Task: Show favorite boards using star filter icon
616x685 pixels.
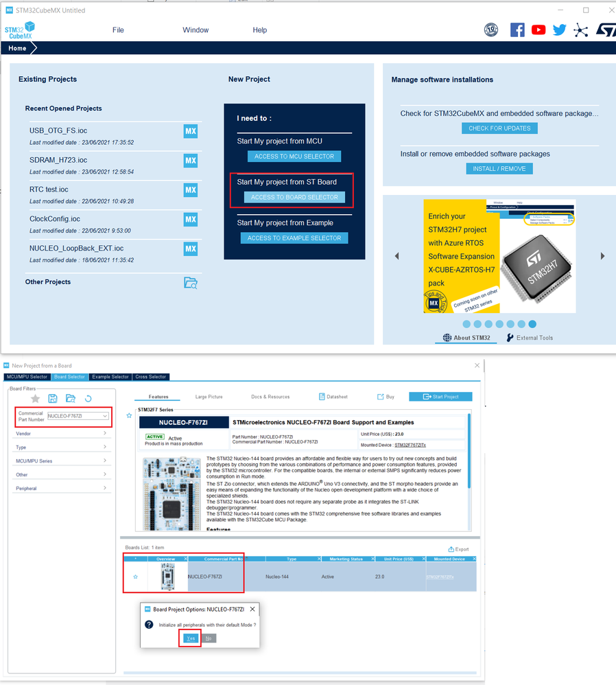Action: tap(36, 398)
